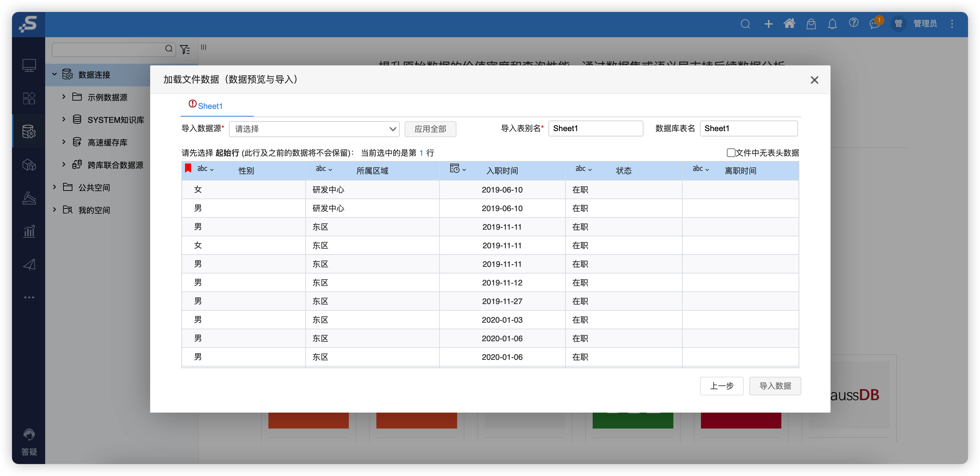Open messages showing the unread badge
The height and width of the screenshot is (476, 980).
pyautogui.click(x=874, y=24)
